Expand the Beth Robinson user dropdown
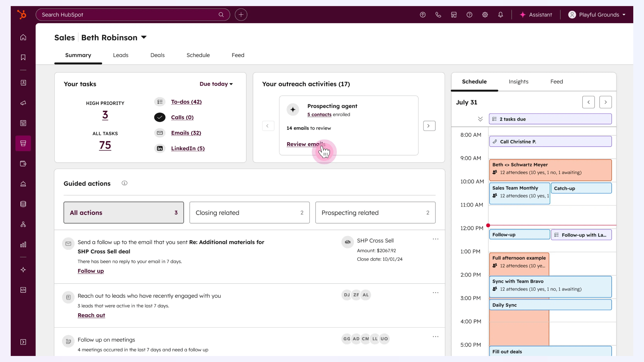 [144, 38]
